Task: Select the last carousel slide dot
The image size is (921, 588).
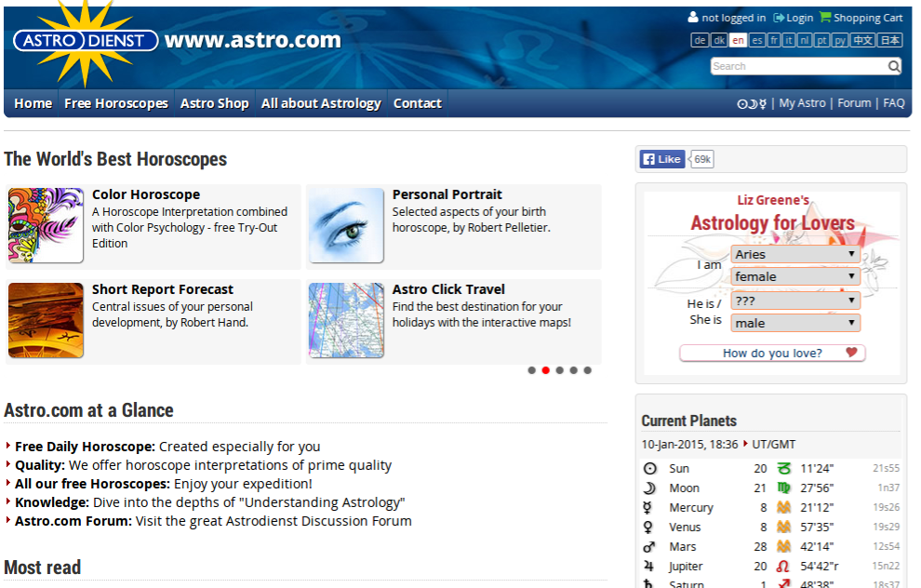Action: coord(587,370)
